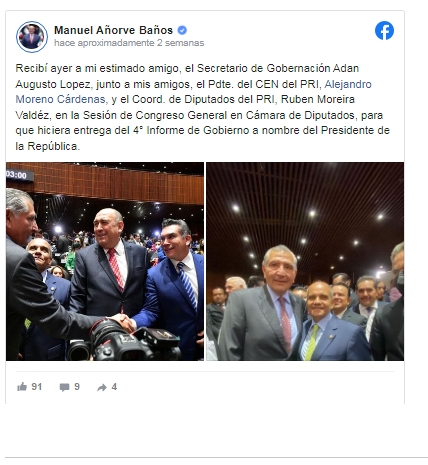This screenshot has width=428, height=465.
Task: Follow the Alejandro Moreno Cárdenas tagged link
Action: tap(193, 92)
